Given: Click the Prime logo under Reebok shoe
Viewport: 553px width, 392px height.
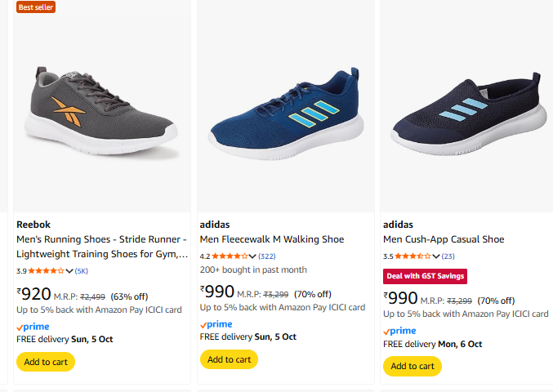Looking at the screenshot, I should point(33,327).
